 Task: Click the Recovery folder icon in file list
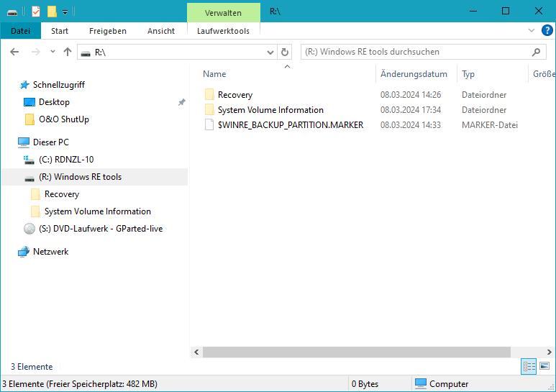(209, 94)
